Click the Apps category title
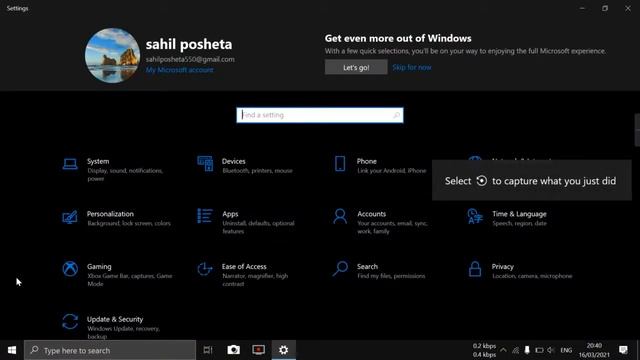Viewport: 640px width, 360px height. [x=230, y=214]
